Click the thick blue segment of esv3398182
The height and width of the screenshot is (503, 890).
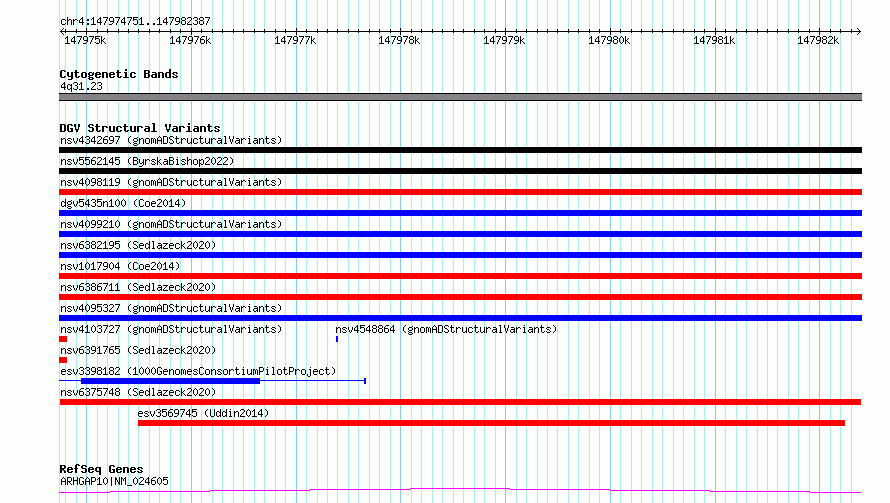(170, 381)
